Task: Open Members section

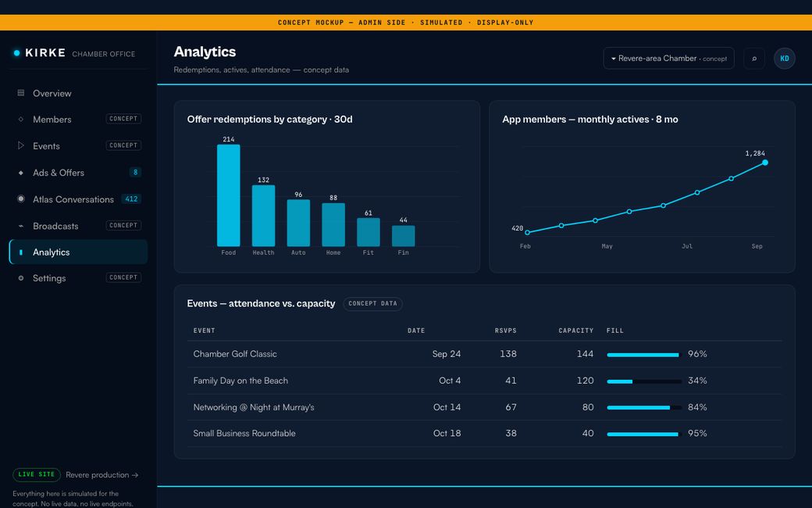Action: [x=77, y=120]
